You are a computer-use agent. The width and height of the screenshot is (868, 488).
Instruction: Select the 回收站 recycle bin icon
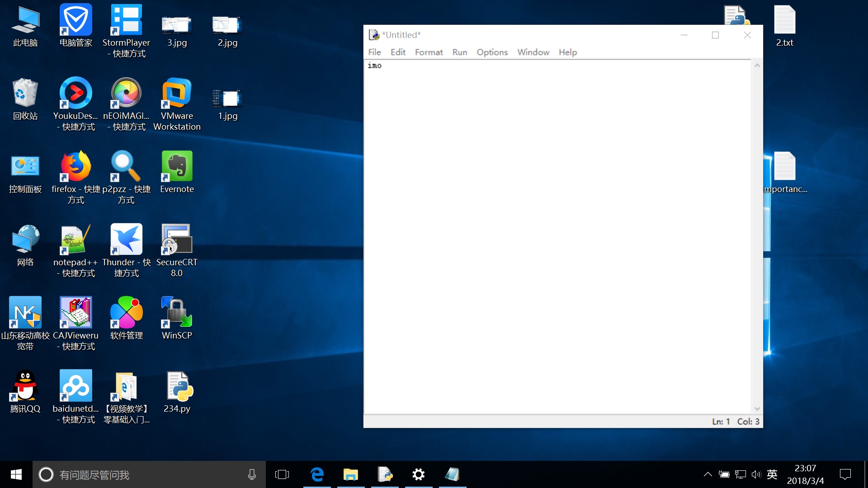click(x=25, y=99)
